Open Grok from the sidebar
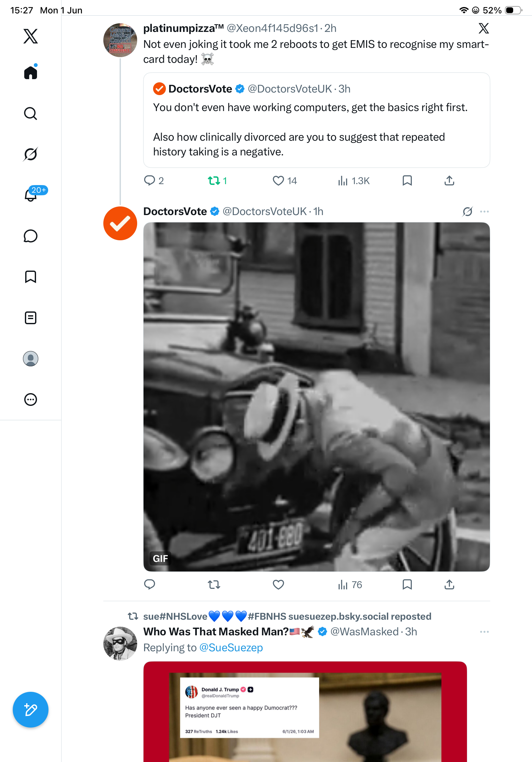This screenshot has height=762, width=532. click(31, 154)
